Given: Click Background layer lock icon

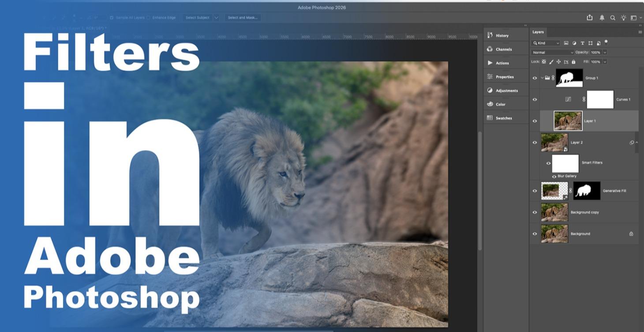Looking at the screenshot, I should (631, 234).
